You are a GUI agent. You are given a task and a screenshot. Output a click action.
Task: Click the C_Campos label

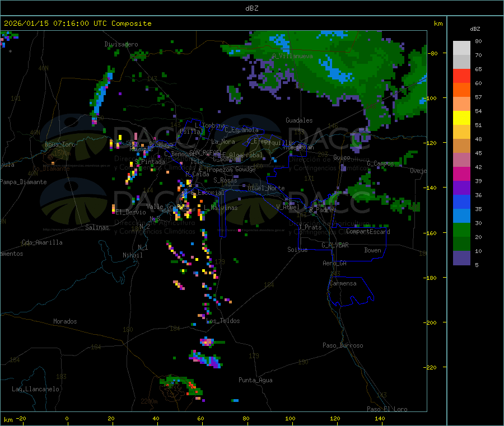tap(380, 163)
